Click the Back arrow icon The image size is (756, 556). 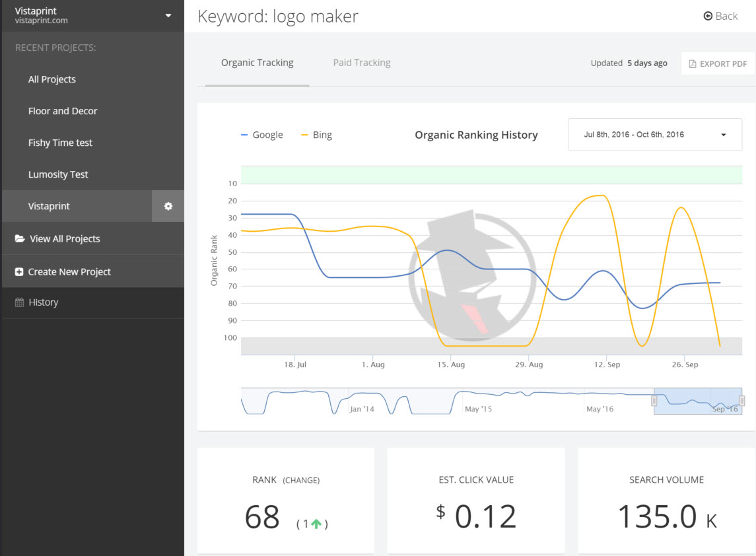[x=708, y=16]
